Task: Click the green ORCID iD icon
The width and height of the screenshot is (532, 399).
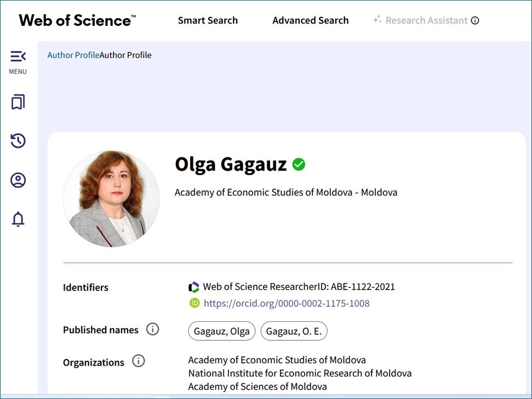Action: 195,303
